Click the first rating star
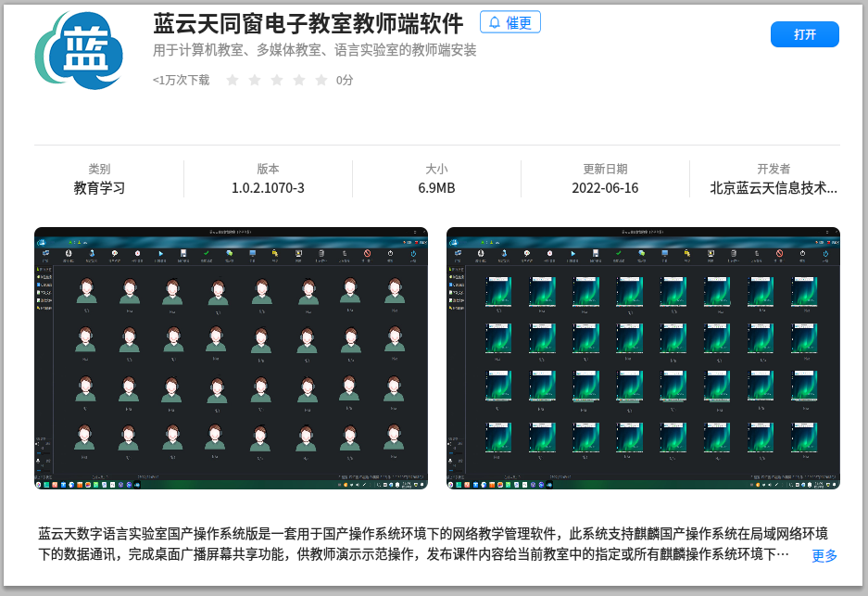Screen dimensions: 868x596 (233, 81)
